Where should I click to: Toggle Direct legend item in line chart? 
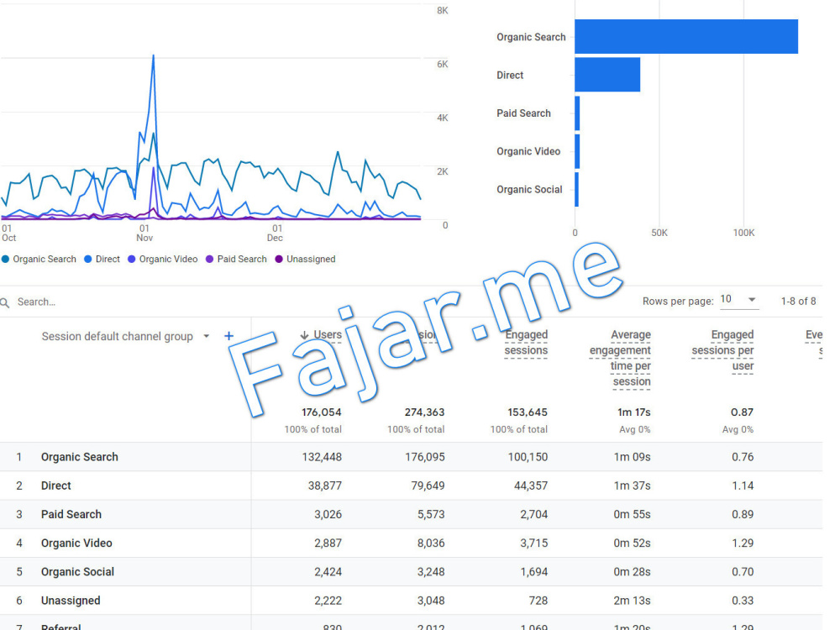coord(102,260)
